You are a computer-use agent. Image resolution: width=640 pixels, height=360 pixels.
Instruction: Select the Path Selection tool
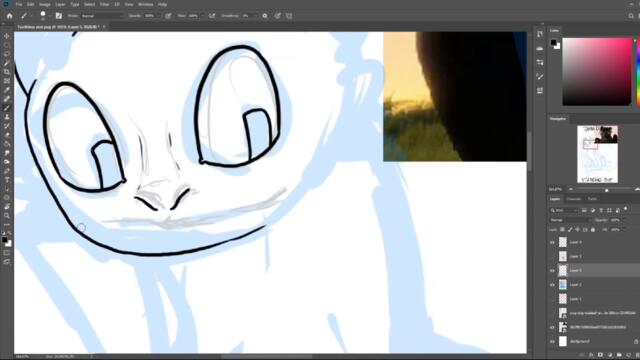click(7, 189)
